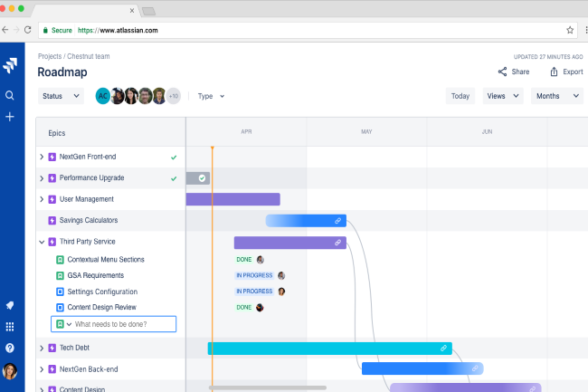Click the link icon on Tech Debt bar
The width and height of the screenshot is (588, 392).
(x=443, y=349)
